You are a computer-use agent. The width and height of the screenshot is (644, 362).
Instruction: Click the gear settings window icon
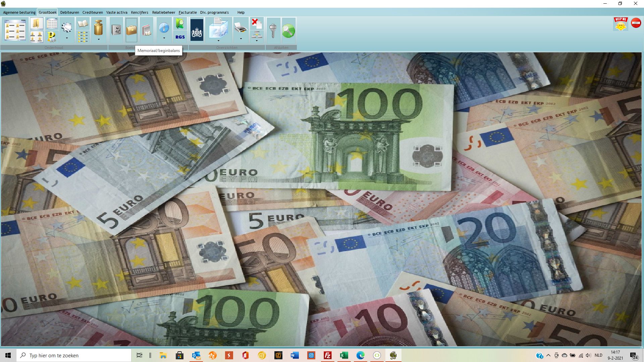67,27
